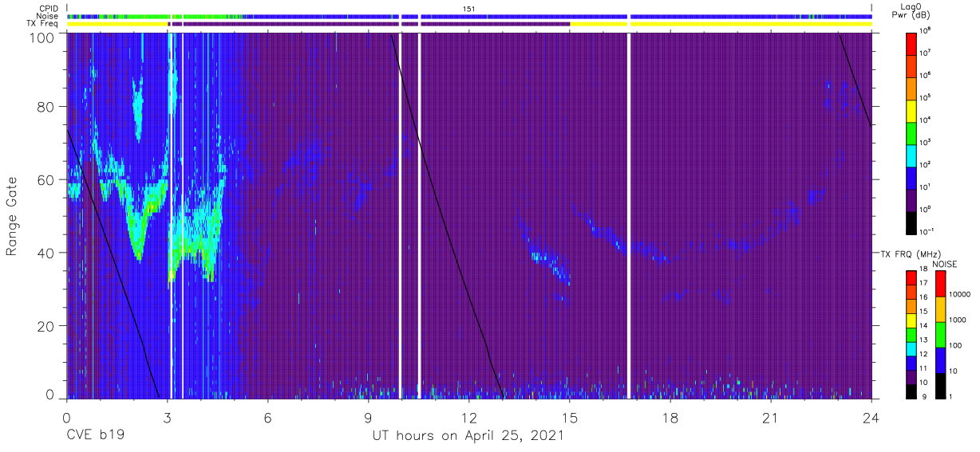This screenshot has height=452, width=980.
Task: Click the red segment of TX FRQ colorbar
Action: pos(911,277)
